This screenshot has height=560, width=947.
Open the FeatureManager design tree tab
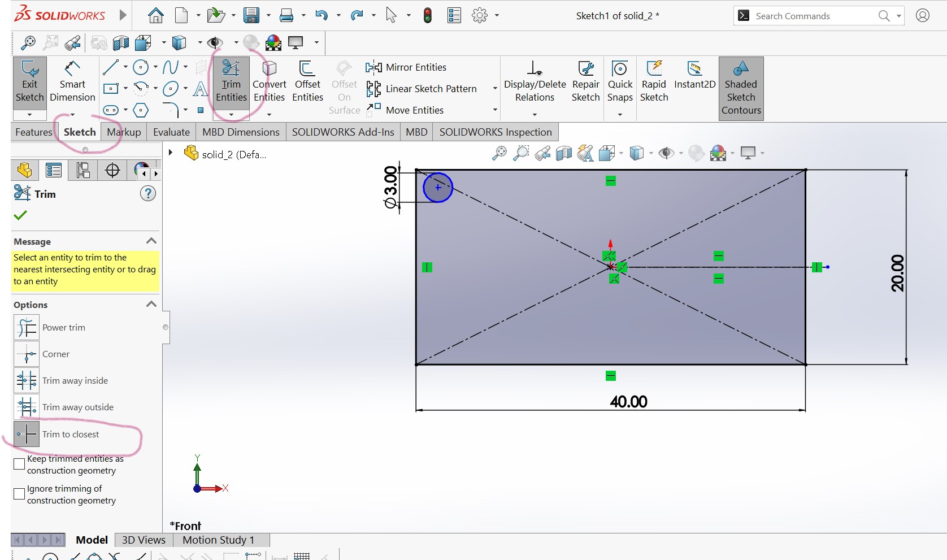click(x=24, y=170)
